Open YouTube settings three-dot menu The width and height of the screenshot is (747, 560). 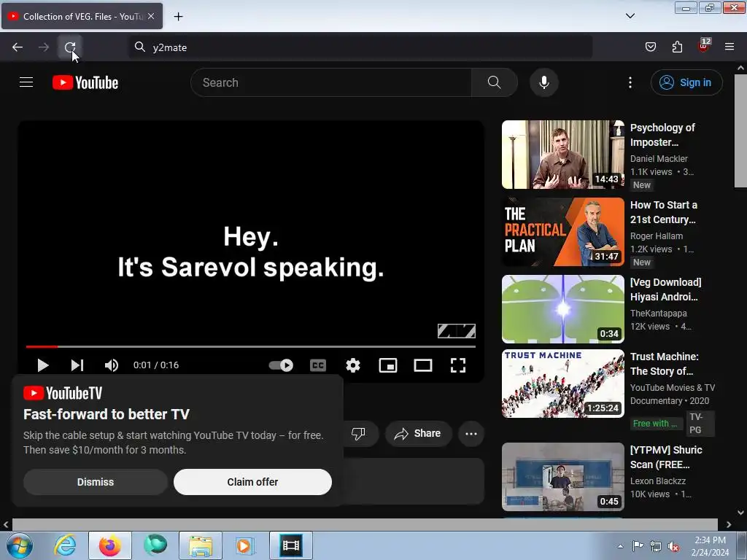tap(630, 82)
